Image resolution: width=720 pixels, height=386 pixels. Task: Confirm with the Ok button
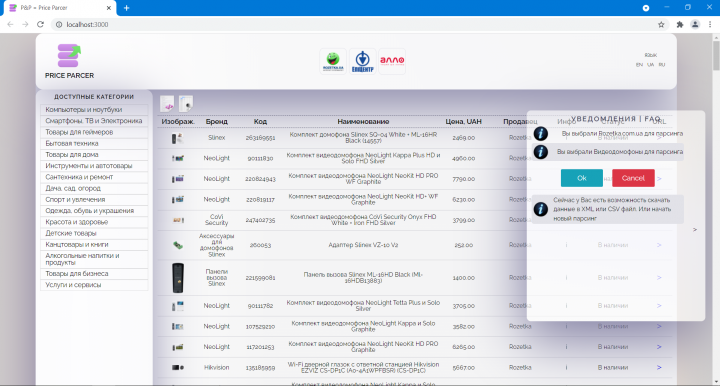pyautogui.click(x=582, y=178)
